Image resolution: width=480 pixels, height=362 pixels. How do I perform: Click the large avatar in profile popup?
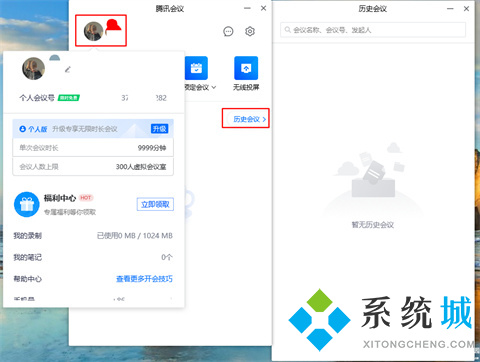(33, 68)
